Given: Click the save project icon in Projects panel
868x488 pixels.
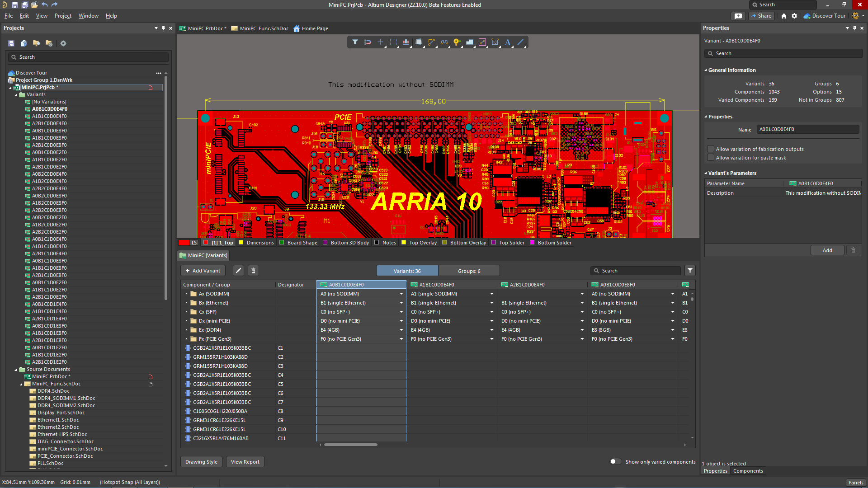Looking at the screenshot, I should (10, 43).
